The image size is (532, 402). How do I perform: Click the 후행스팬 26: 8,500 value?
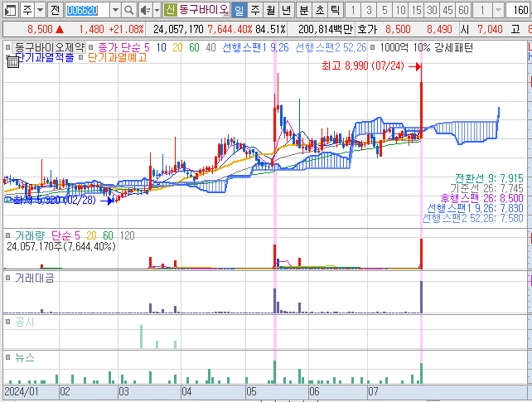point(481,198)
